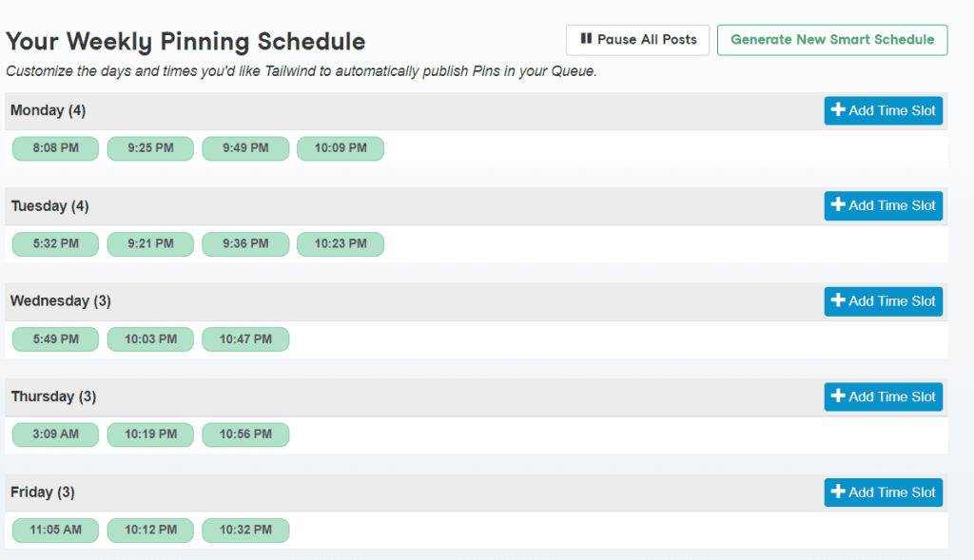
Task: Edit Tuesday's 5:32 PM time slot
Action: point(55,243)
